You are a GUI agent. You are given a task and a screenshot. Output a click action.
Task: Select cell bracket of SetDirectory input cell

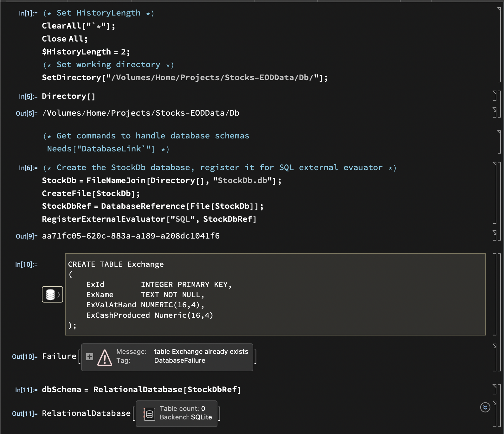499,44
